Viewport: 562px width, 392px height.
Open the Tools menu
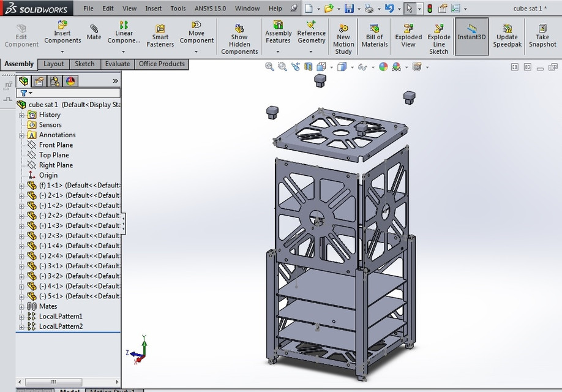[x=178, y=9]
